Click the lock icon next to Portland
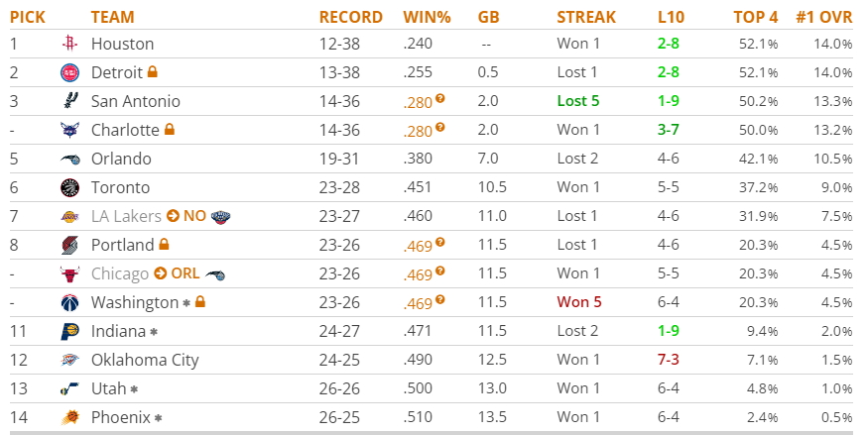 [164, 244]
